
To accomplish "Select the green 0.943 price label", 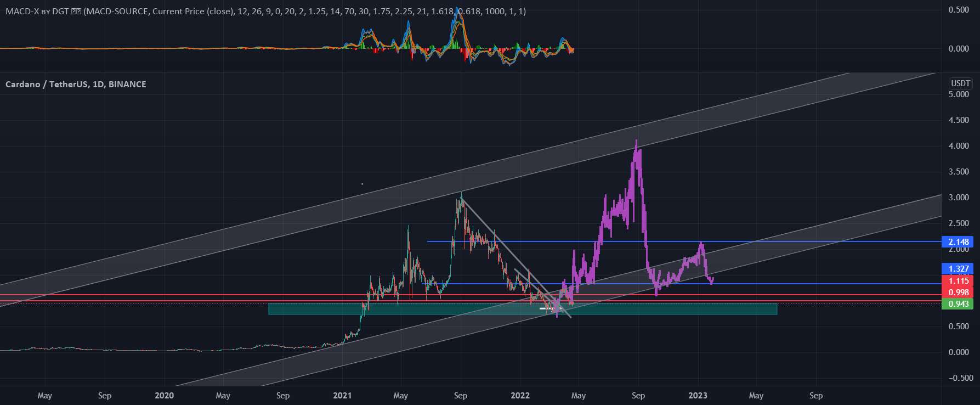I will pos(959,303).
